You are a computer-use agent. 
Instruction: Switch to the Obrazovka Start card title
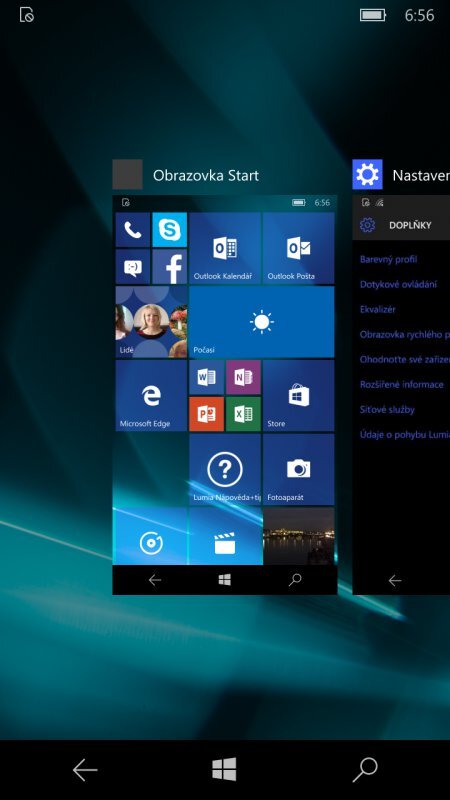coord(206,176)
